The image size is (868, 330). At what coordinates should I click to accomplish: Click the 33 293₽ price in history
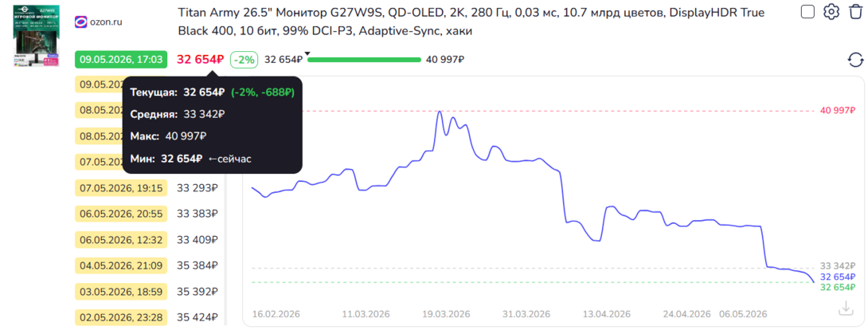[x=197, y=188]
